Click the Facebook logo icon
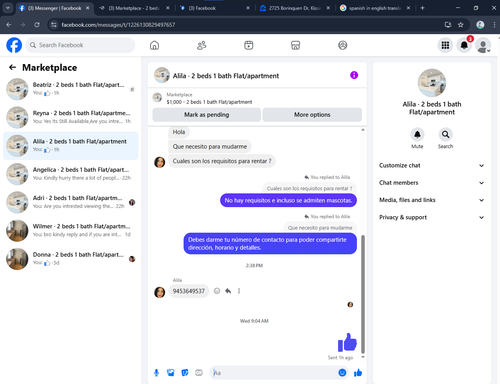The image size is (500, 384). (x=14, y=45)
